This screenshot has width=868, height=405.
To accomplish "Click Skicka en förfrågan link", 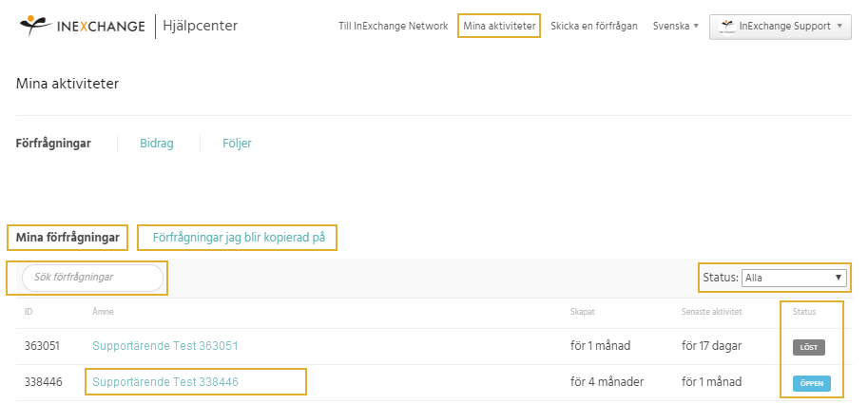I will click(594, 26).
